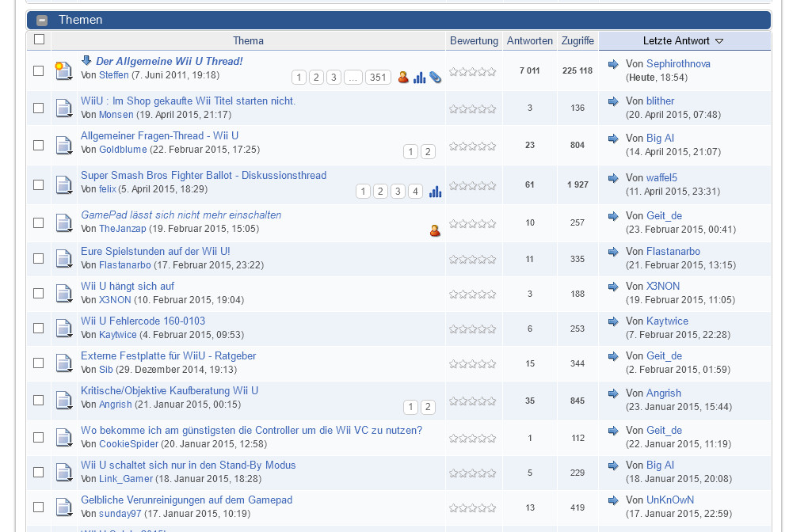
Task: Check the box for Wii U Fehlercode 160-0103
Action: point(38,329)
